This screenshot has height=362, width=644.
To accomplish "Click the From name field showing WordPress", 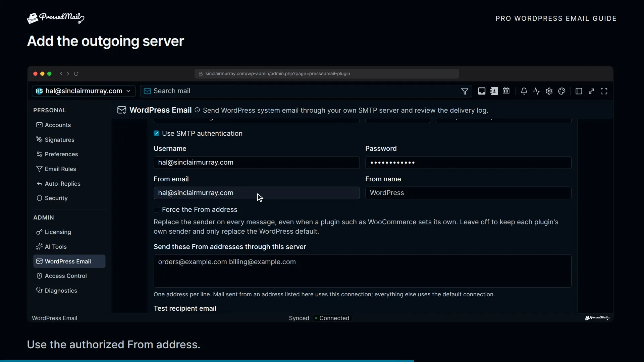I will click(x=468, y=193).
